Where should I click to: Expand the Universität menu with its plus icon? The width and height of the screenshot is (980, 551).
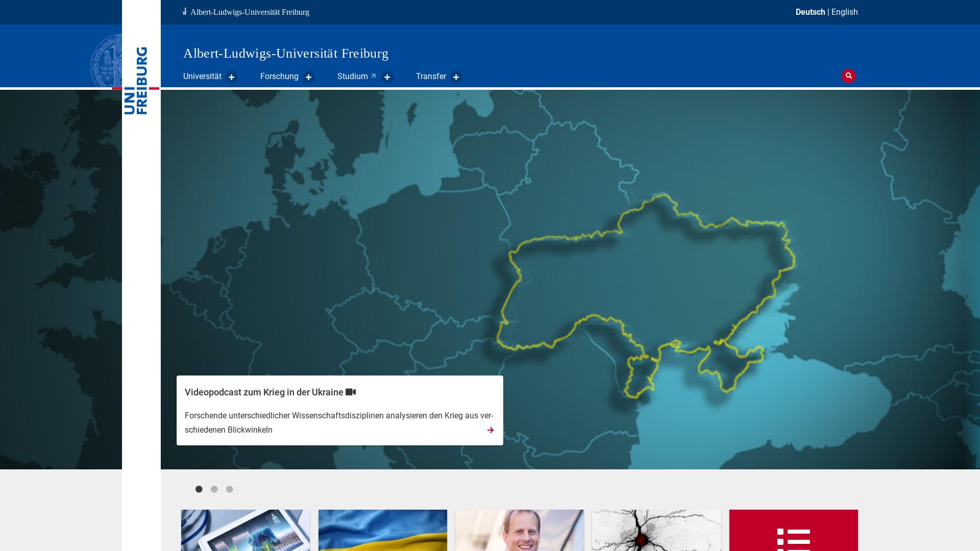click(232, 77)
